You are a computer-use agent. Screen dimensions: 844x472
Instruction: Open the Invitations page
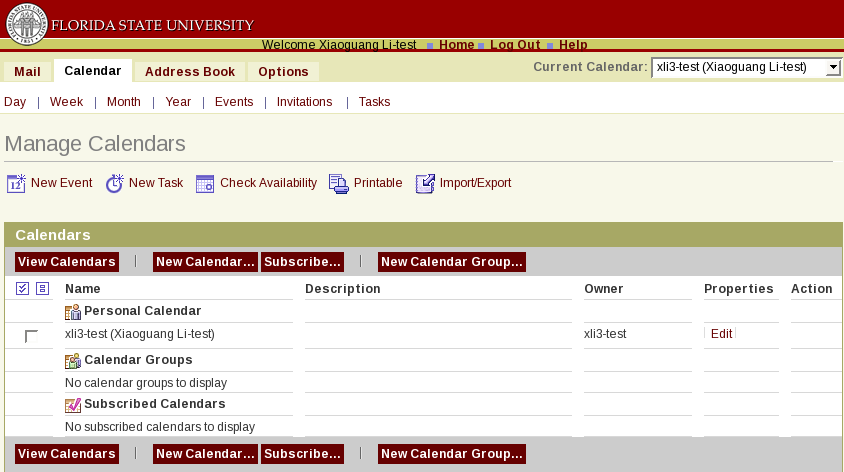pos(305,102)
